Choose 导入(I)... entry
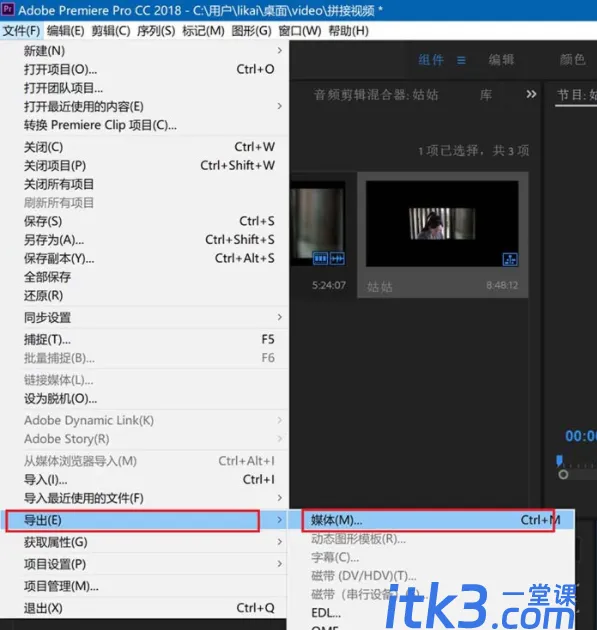597x630 pixels. pyautogui.click(x=145, y=479)
